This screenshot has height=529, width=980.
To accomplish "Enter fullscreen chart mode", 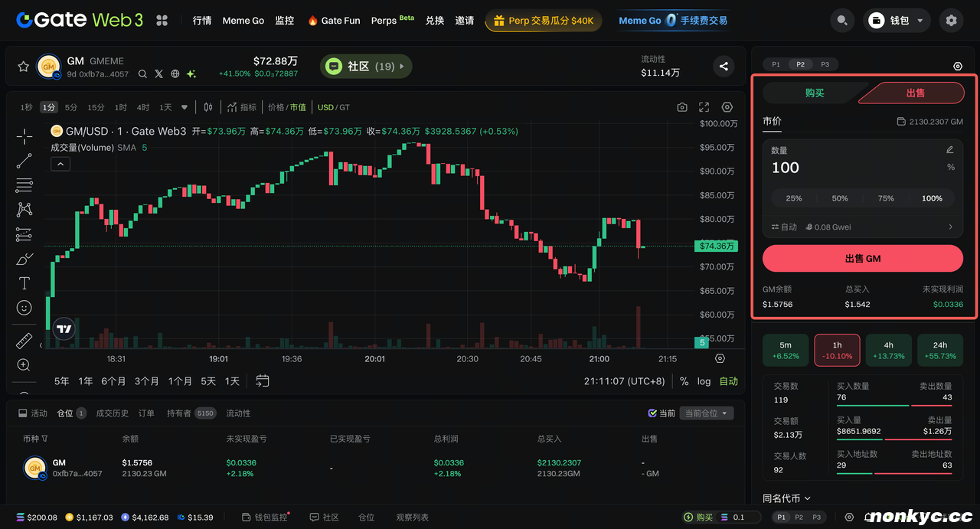I will [704, 107].
